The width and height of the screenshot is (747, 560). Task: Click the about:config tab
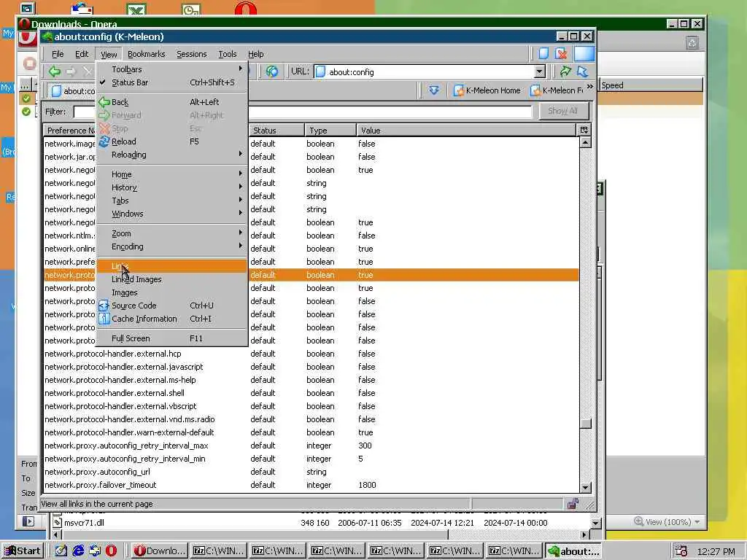(x=72, y=90)
